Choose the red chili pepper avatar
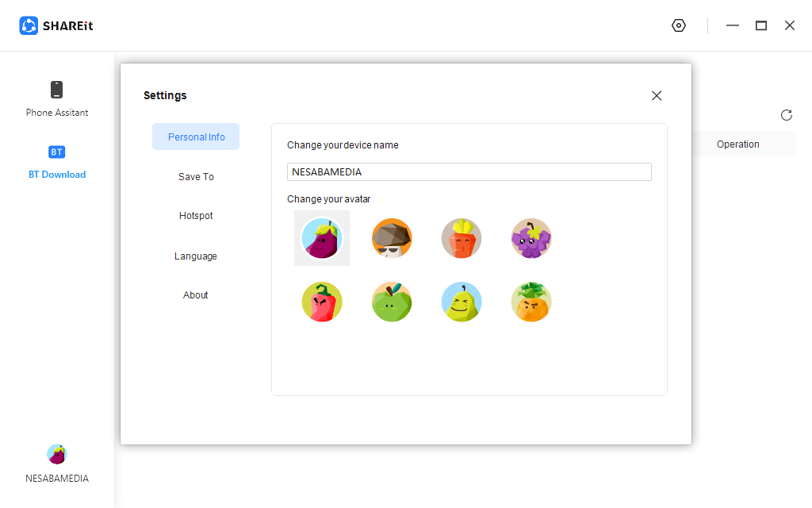 click(x=322, y=302)
